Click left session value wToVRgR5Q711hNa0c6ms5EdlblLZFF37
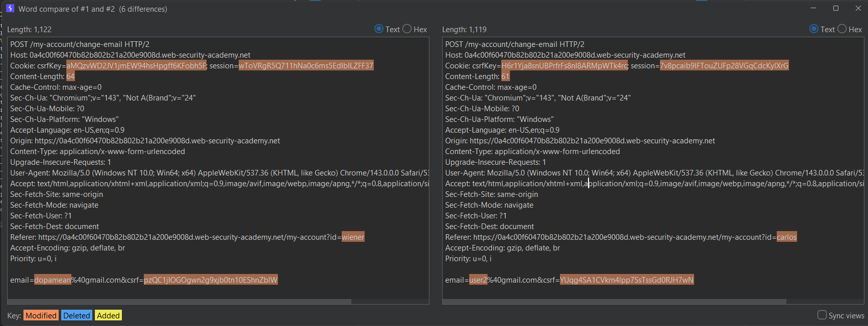Viewport: 868px width, 326px height. [x=306, y=66]
